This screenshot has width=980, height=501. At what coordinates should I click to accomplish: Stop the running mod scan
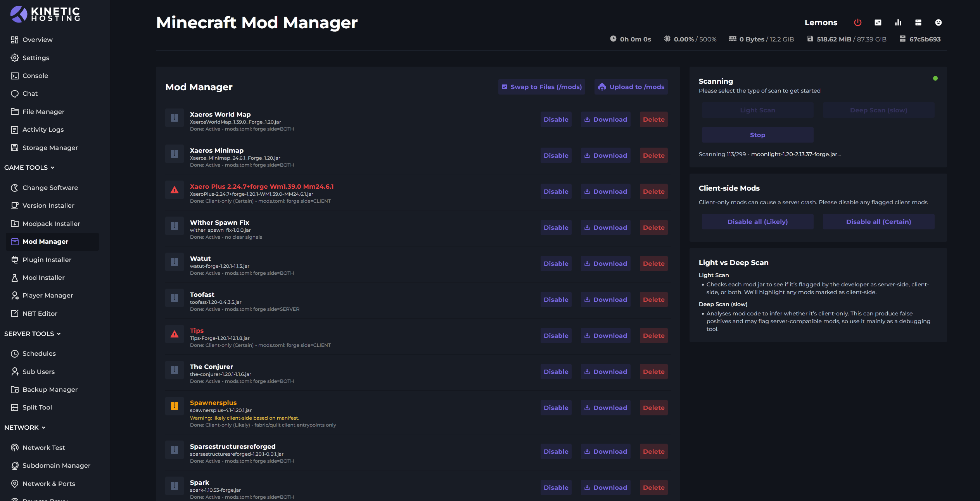(x=757, y=135)
